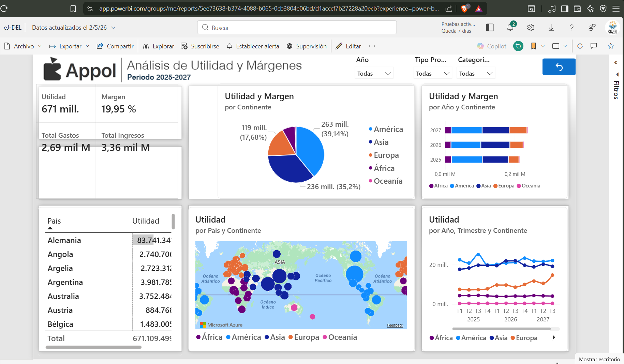This screenshot has height=364, width=624.
Task: Expand the Datos actualizados chevron
Action: pos(113,28)
